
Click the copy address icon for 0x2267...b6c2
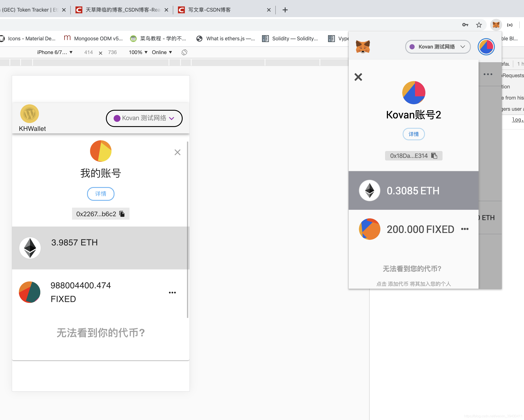click(122, 213)
